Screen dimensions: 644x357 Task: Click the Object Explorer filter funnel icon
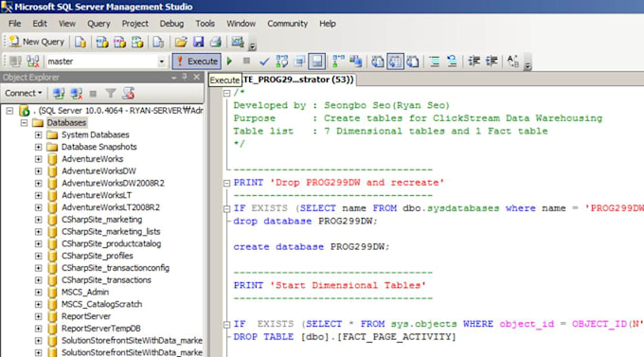111,93
